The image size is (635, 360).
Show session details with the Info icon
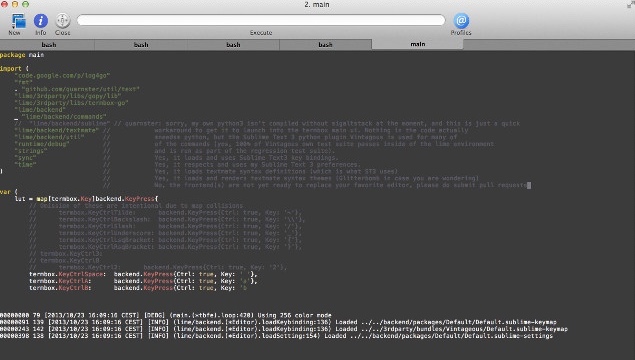pyautogui.click(x=40, y=20)
